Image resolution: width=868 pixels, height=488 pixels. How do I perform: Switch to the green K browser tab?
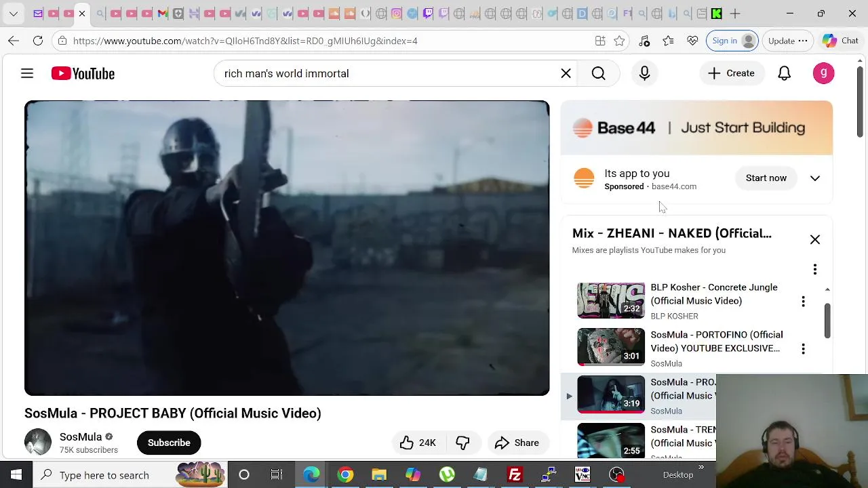pyautogui.click(x=716, y=14)
